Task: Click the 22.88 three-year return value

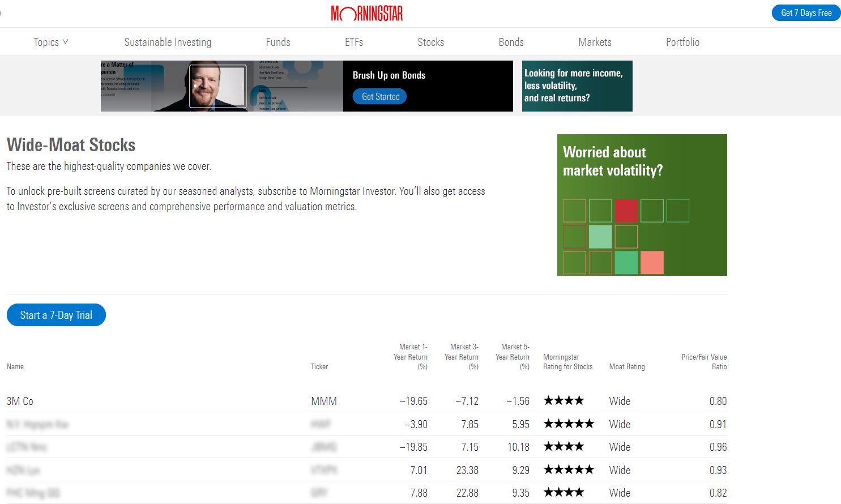Action: coord(467,493)
